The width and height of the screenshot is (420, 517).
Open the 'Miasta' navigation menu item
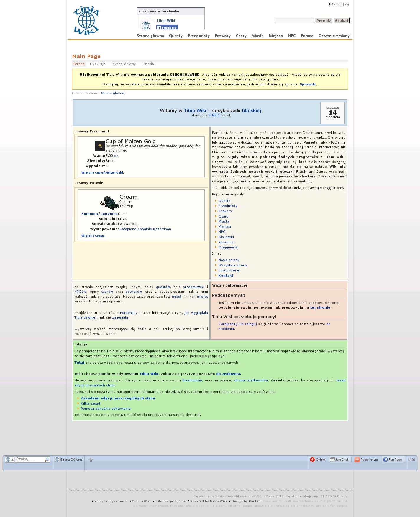[257, 36]
